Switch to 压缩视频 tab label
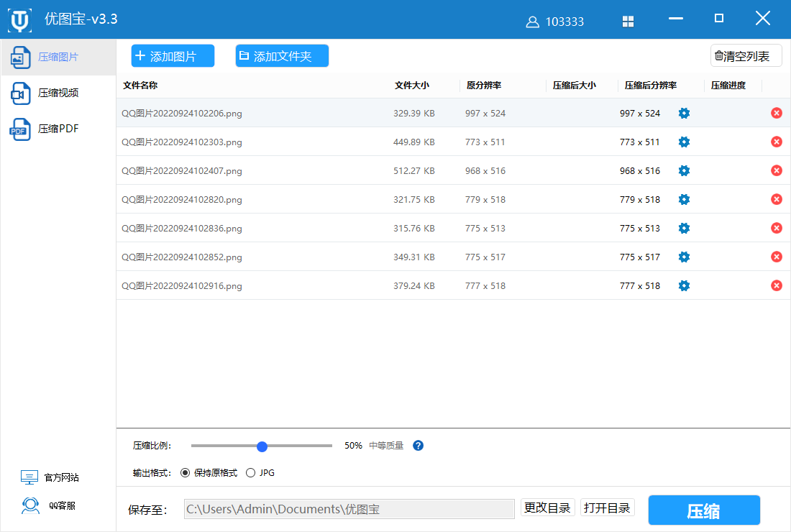The height and width of the screenshot is (532, 791). [x=58, y=93]
